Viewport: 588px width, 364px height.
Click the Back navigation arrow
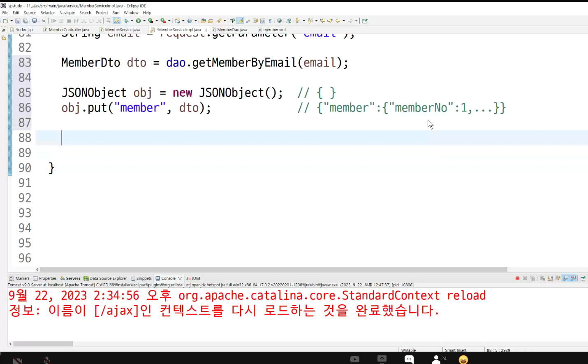(x=338, y=21)
